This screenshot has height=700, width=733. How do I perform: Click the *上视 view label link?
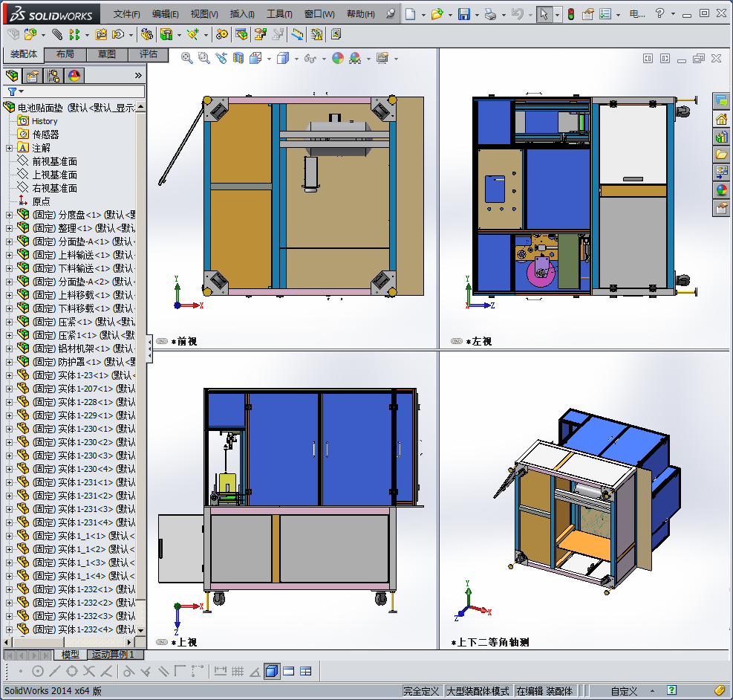pyautogui.click(x=184, y=642)
